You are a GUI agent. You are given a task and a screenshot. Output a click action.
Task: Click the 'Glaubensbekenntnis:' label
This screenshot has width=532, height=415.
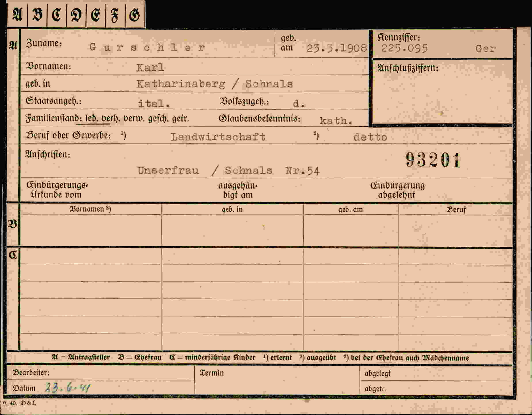point(260,119)
